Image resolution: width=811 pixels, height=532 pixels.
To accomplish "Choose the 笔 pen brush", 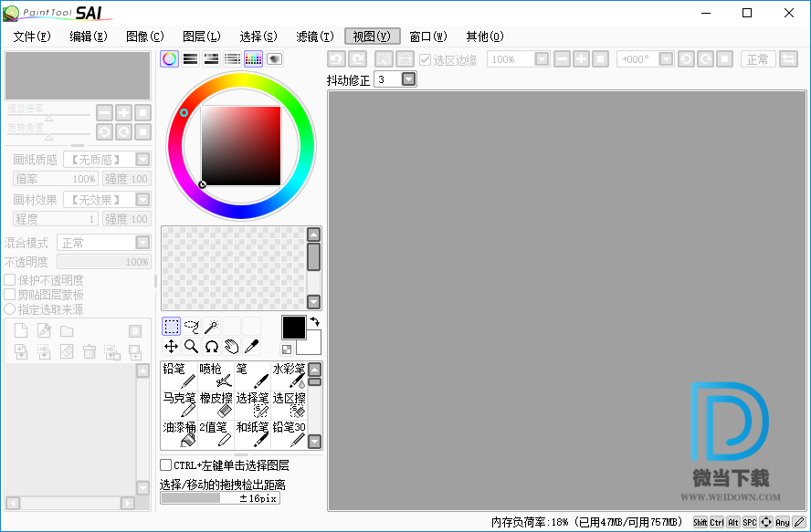I will 252,376.
